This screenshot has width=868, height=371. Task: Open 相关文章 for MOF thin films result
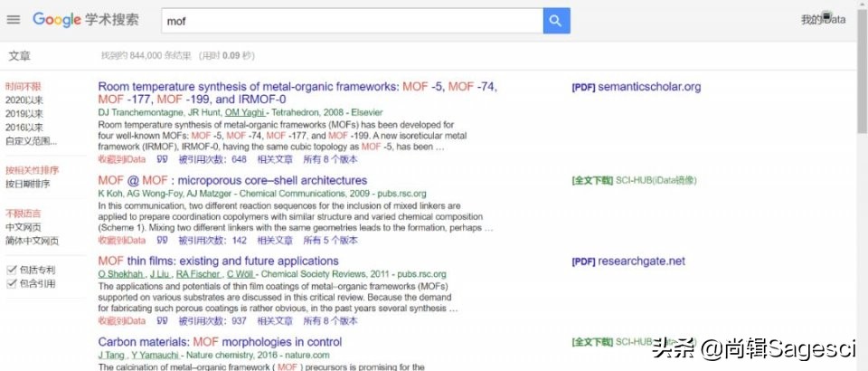275,321
